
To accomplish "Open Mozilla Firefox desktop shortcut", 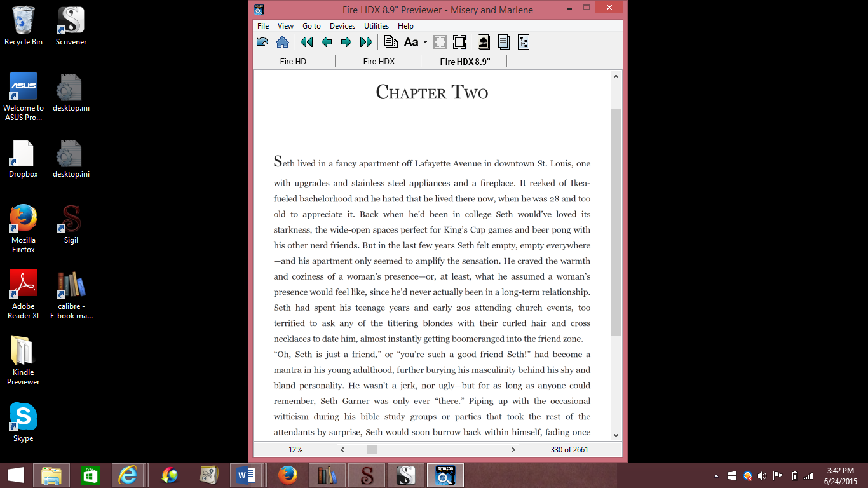I will click(24, 229).
